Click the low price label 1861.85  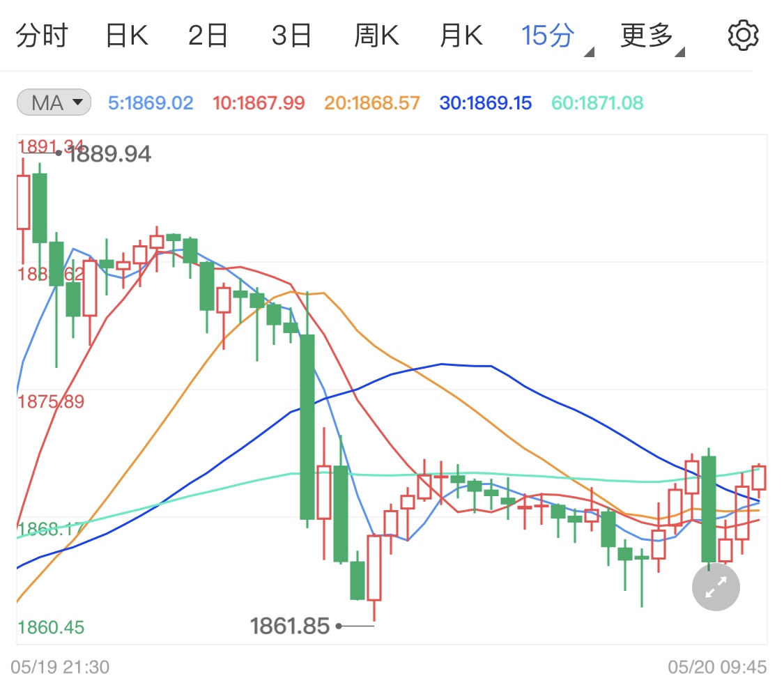pyautogui.click(x=290, y=626)
